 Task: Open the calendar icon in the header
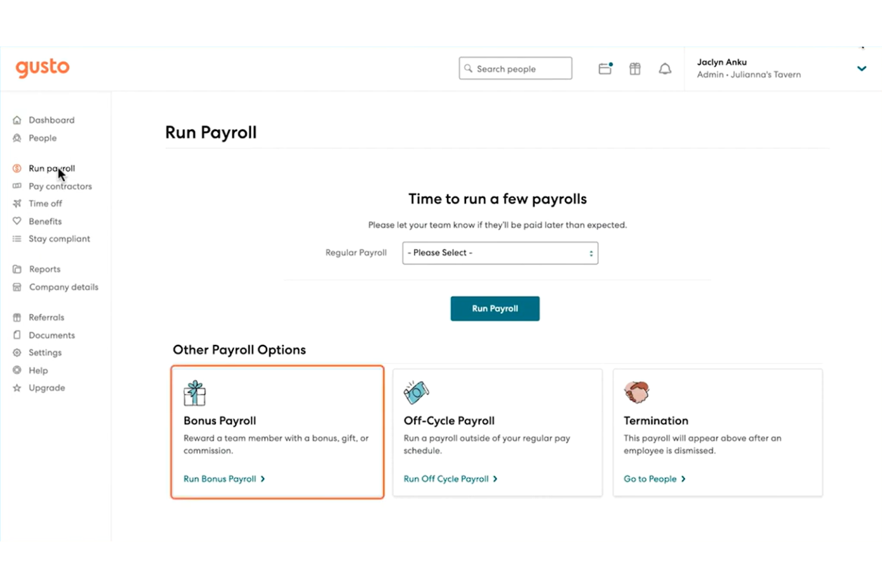(x=605, y=69)
